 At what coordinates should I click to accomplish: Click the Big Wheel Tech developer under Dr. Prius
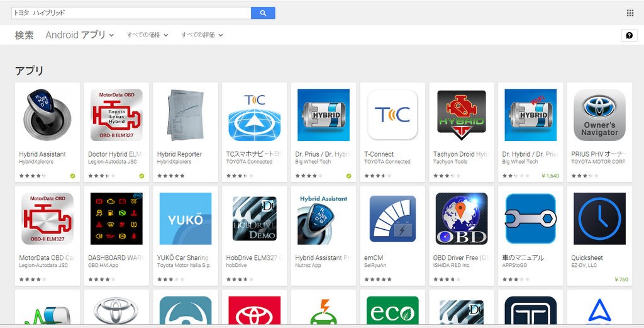click(x=313, y=162)
